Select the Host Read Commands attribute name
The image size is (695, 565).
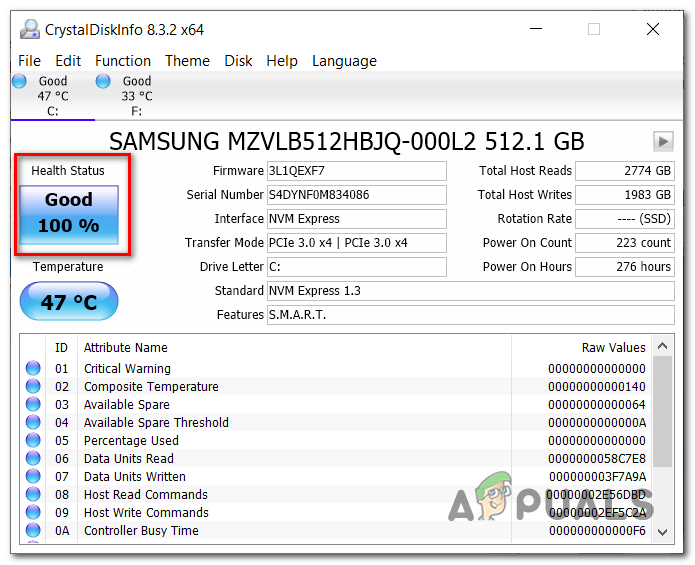pos(146,494)
